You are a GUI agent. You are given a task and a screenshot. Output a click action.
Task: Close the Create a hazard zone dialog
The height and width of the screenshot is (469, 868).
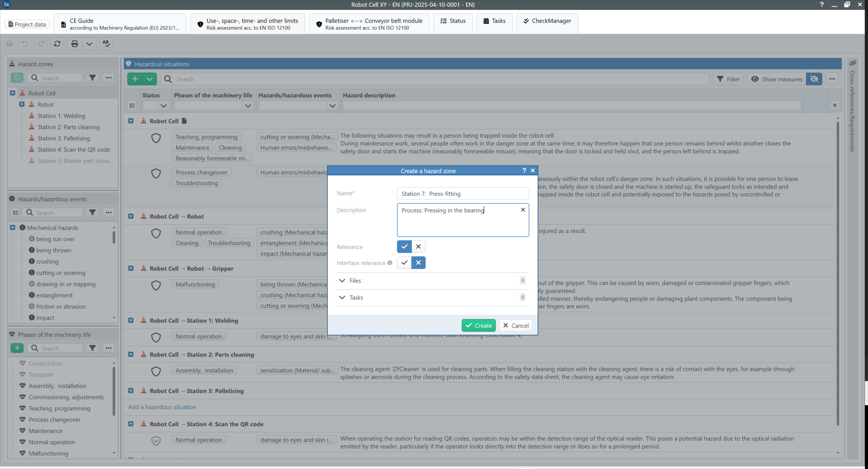pos(533,171)
